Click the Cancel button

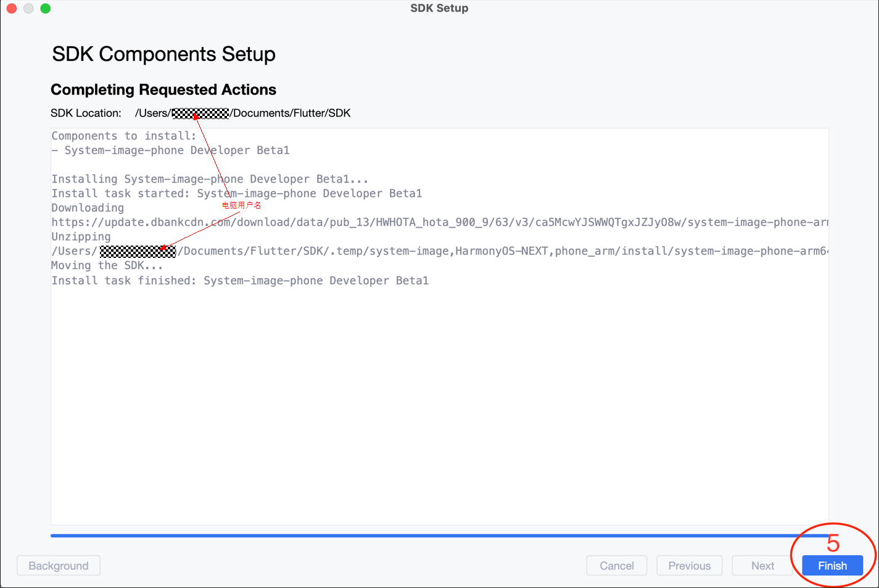[x=616, y=565]
